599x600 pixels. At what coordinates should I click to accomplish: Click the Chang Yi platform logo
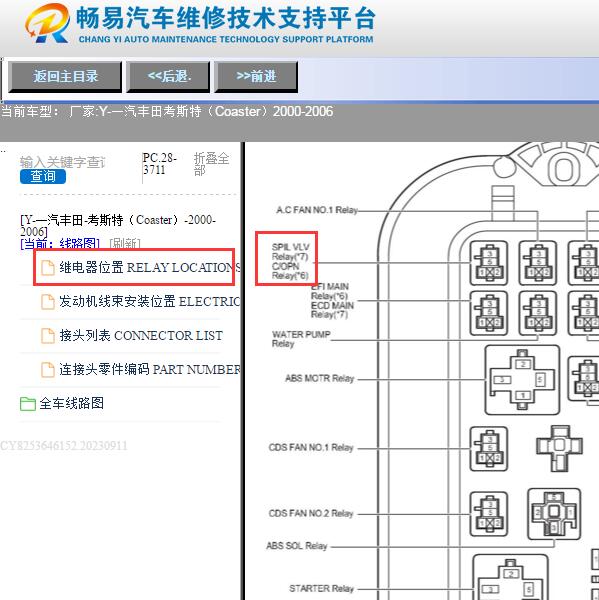pyautogui.click(x=47, y=23)
